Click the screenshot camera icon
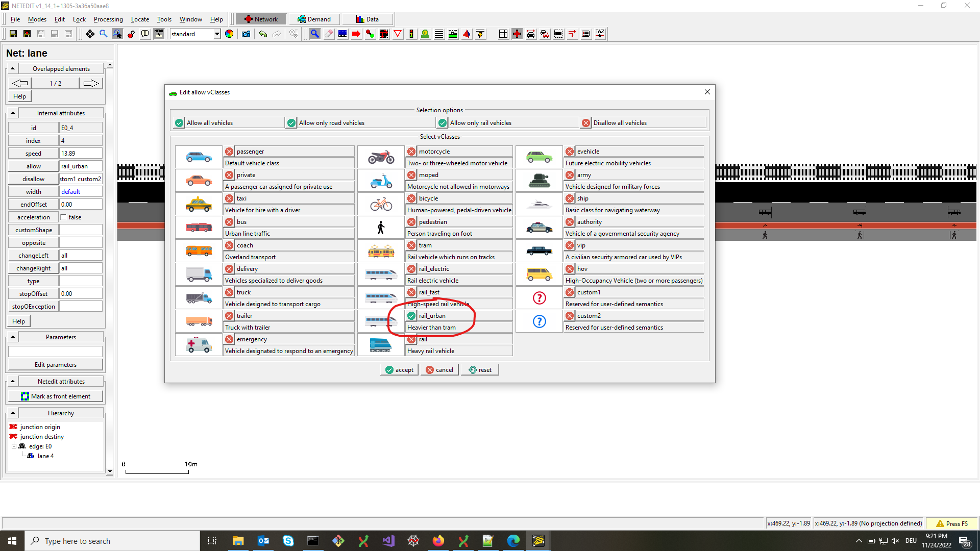The width and height of the screenshot is (980, 551). (246, 34)
